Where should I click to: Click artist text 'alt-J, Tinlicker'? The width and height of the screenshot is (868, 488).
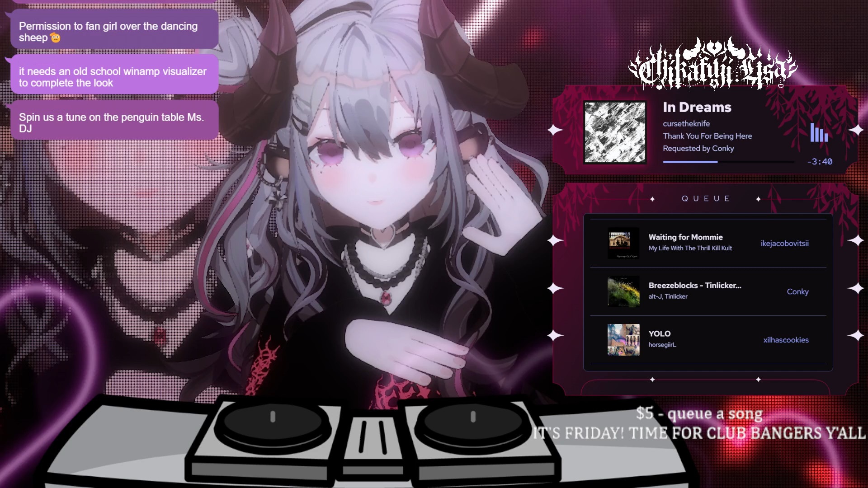coord(668,296)
